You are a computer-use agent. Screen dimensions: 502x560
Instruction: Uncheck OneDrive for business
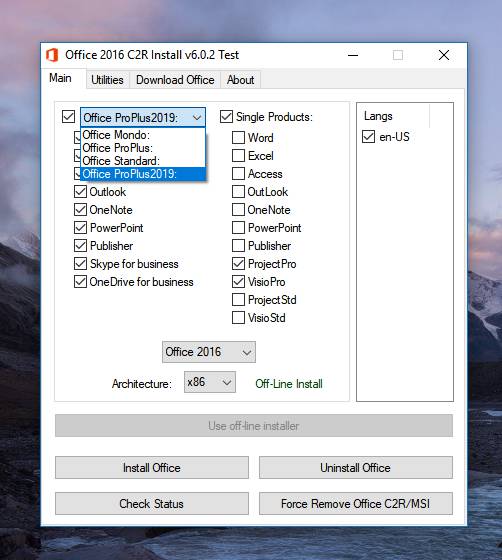coord(80,282)
